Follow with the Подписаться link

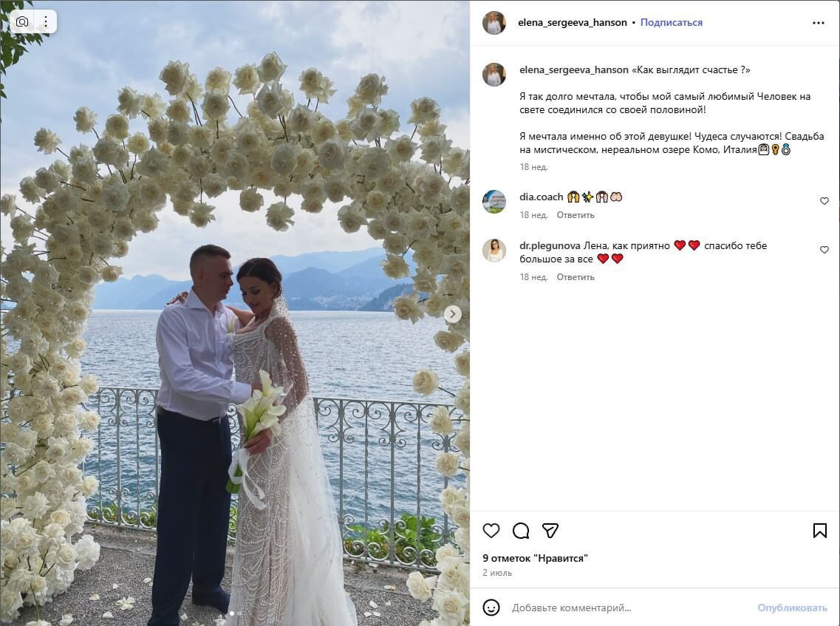(x=672, y=22)
